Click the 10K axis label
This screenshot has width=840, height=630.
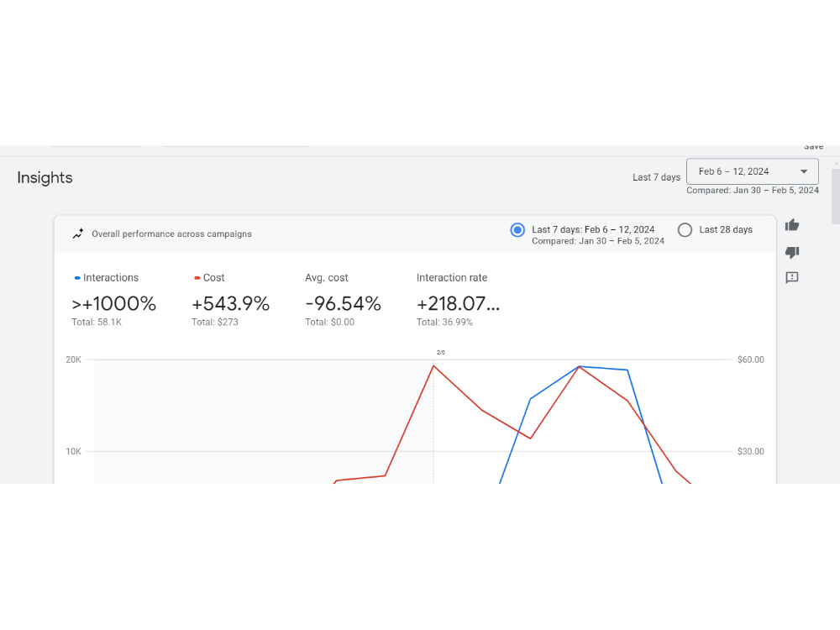[73, 452]
